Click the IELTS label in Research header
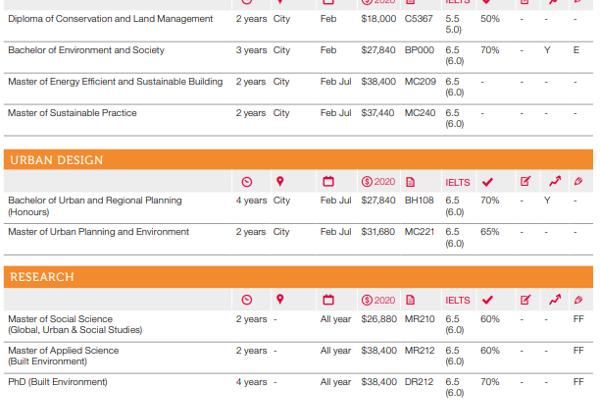Viewport: 600px width, 400px height. pyautogui.click(x=457, y=300)
